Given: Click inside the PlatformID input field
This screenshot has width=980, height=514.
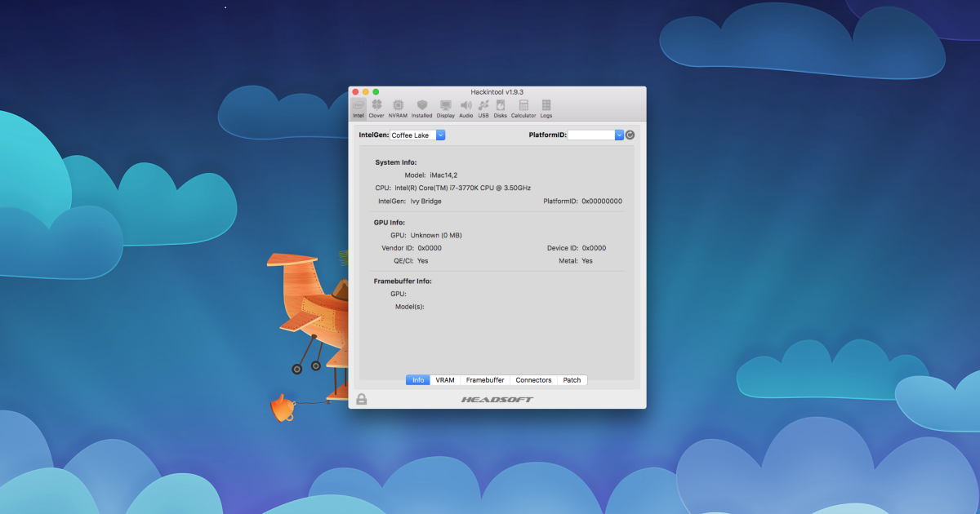Looking at the screenshot, I should (588, 135).
